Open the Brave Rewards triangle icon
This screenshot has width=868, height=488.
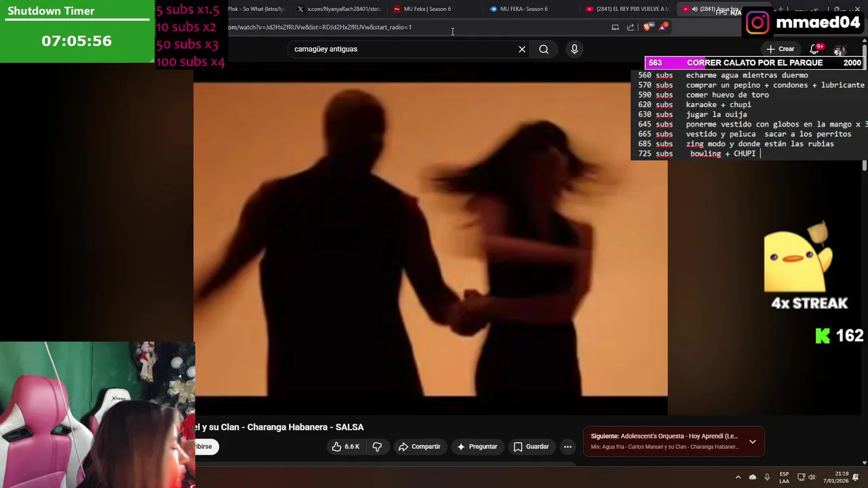click(663, 27)
